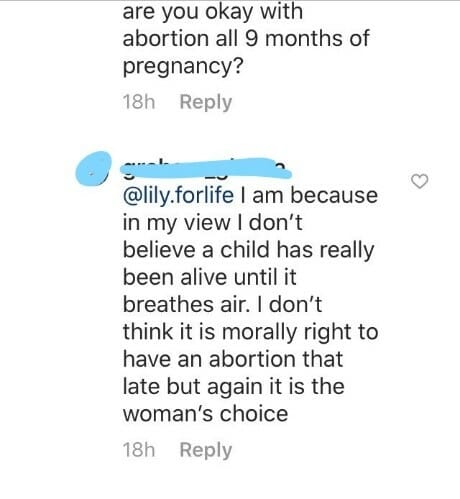Like the comment with the heart icon
Screen dimensions: 460x499
pyautogui.click(x=419, y=181)
